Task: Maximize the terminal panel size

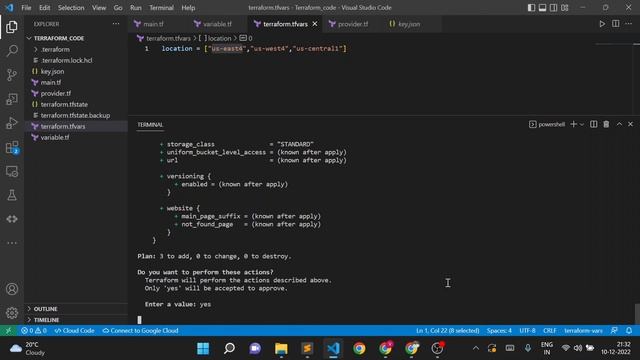Action: coord(619,124)
